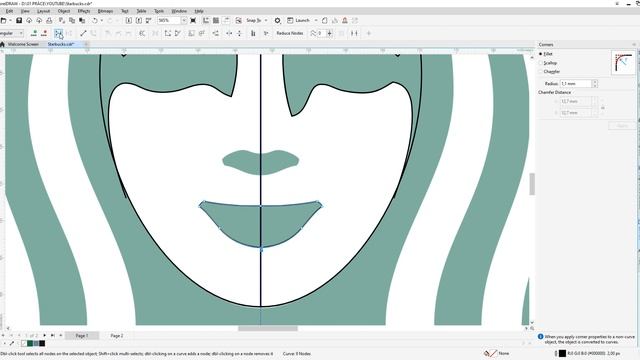640x360 pixels.
Task: Click the Undo arrow icon
Action: pos(95,20)
